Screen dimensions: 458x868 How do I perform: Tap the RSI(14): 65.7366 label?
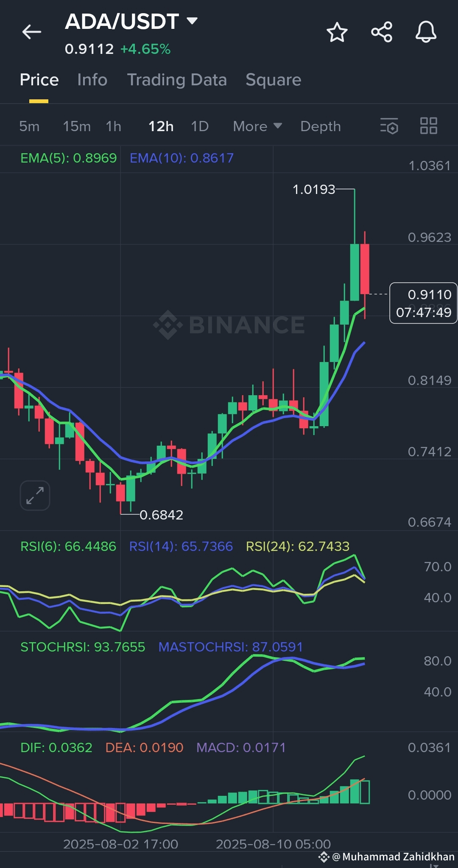(181, 546)
